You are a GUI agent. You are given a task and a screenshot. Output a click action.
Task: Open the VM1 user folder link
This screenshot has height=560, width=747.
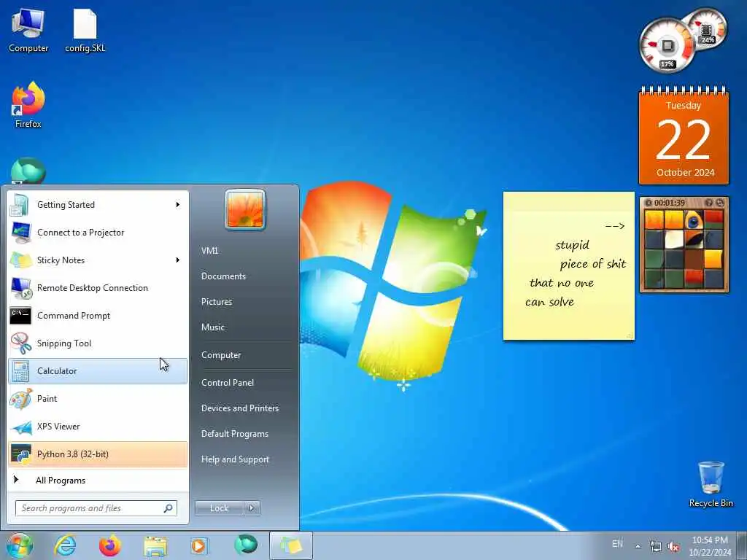pyautogui.click(x=209, y=251)
